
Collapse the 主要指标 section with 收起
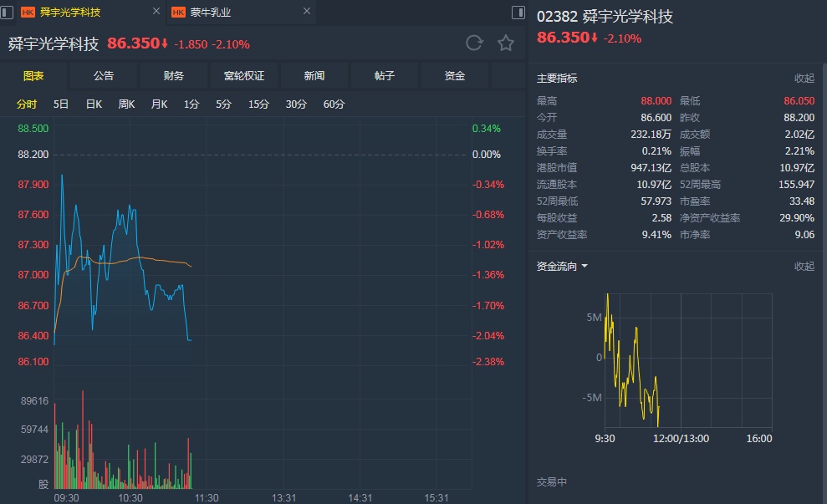click(804, 79)
